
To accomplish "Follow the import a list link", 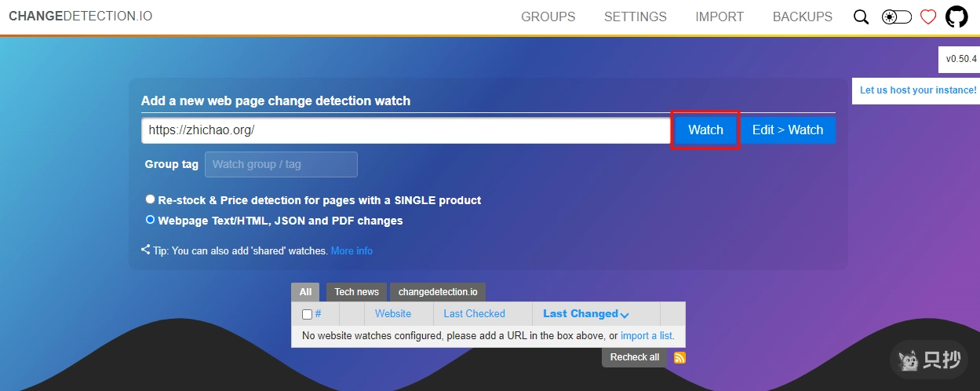I will (x=647, y=335).
